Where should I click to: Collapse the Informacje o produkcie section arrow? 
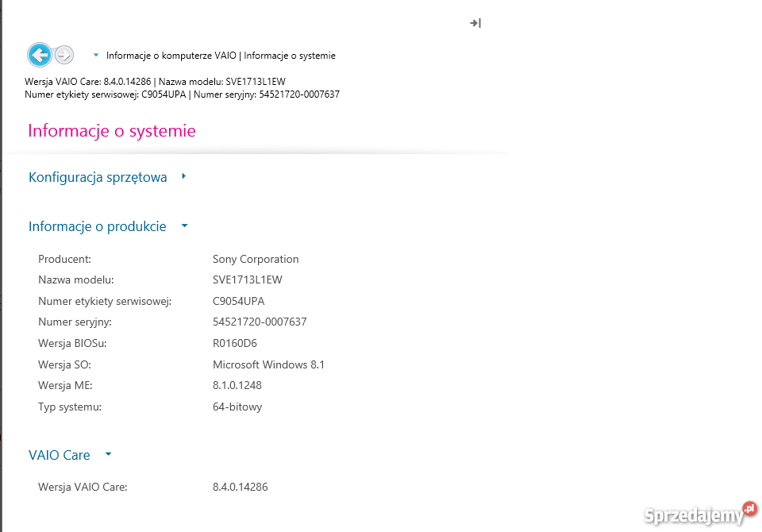point(185,226)
